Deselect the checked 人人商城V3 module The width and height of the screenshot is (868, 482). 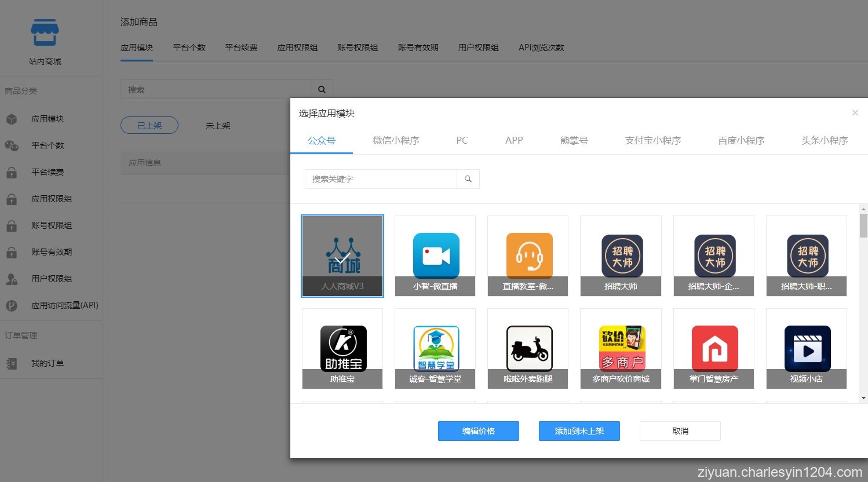coord(342,255)
